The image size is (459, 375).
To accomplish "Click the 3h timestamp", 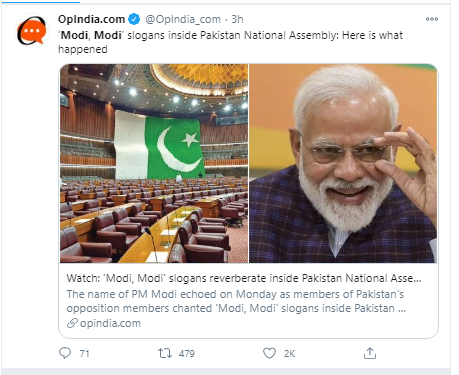I will (237, 19).
